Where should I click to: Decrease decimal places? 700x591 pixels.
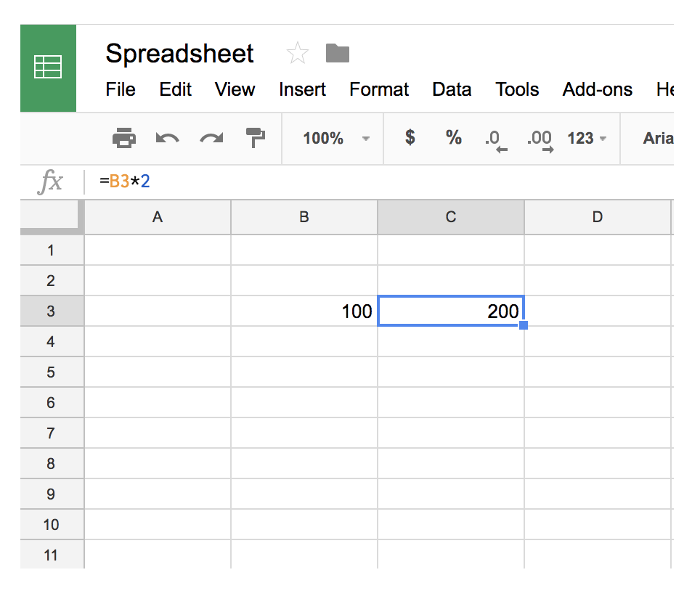495,139
